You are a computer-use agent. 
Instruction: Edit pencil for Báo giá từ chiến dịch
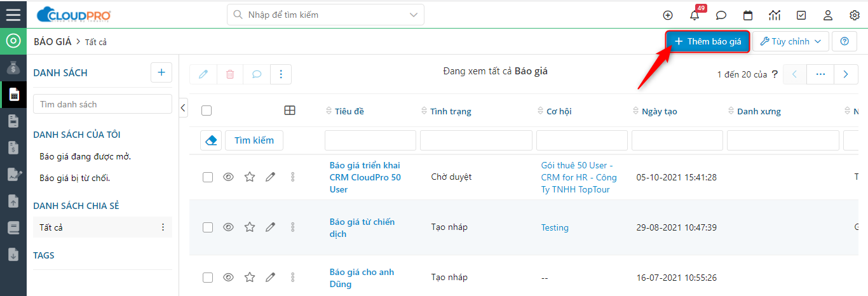pyautogui.click(x=271, y=227)
